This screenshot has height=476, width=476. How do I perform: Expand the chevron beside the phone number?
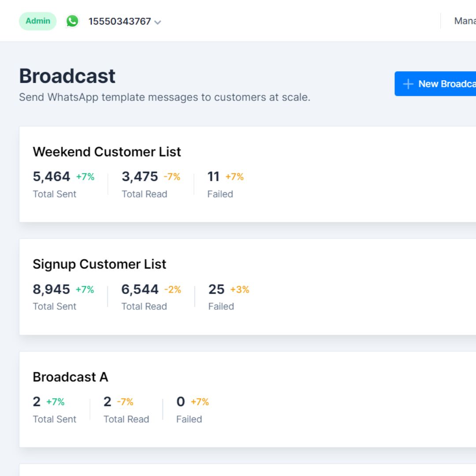158,22
